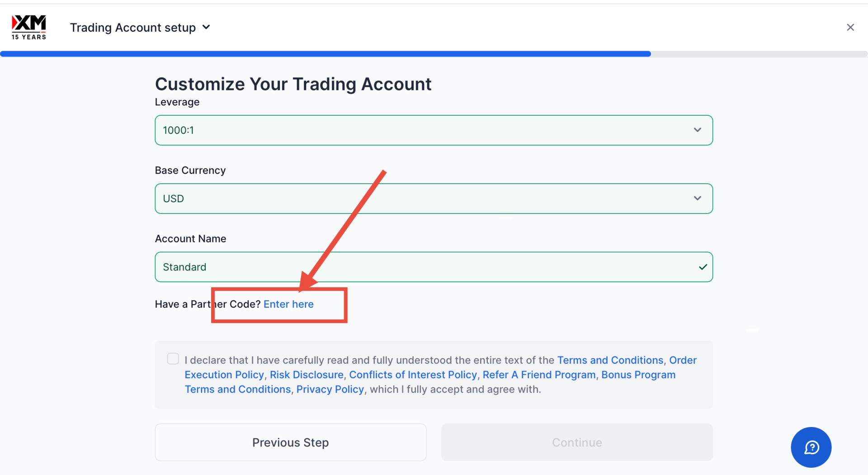The height and width of the screenshot is (475, 868).
Task: Click the setup progress bar
Action: click(x=325, y=54)
